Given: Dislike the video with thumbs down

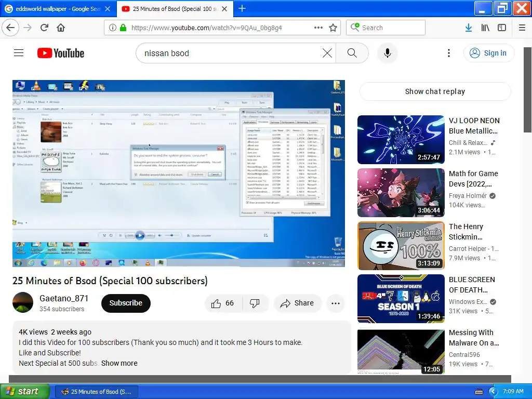Looking at the screenshot, I should (x=255, y=303).
